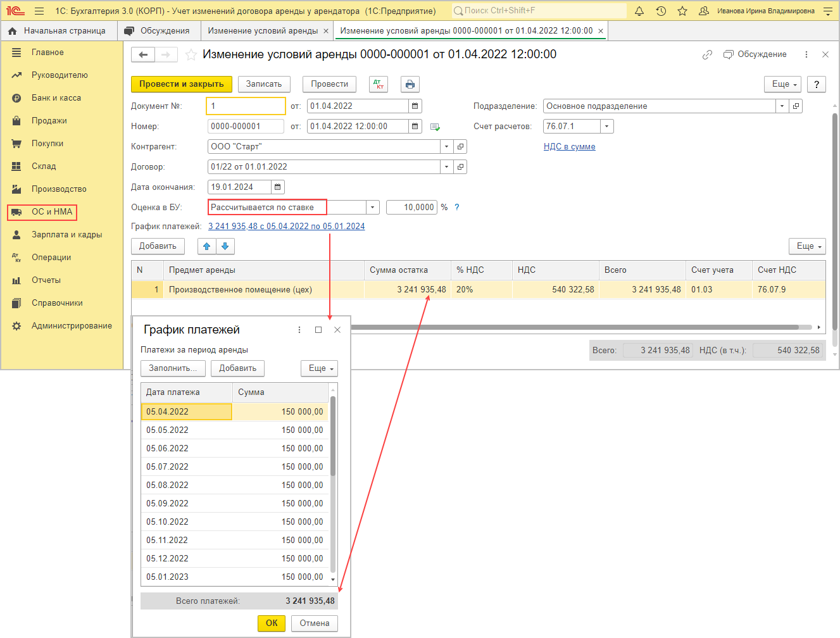Screen dimensions: 840x638
Task: Select row Производственное помещение (цех)
Action: [478, 290]
